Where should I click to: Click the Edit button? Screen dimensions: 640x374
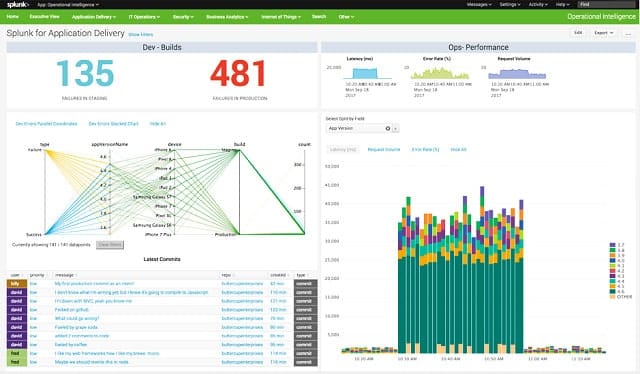[578, 33]
